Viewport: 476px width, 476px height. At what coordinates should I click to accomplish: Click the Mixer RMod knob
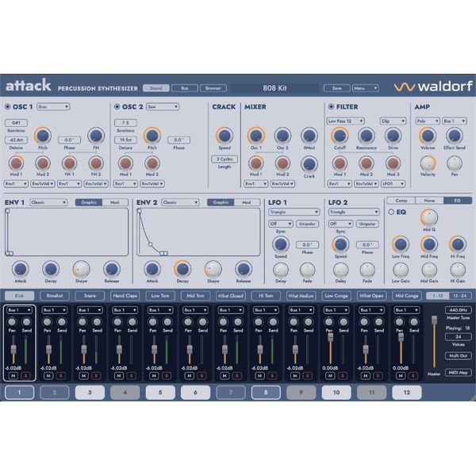[309, 136]
